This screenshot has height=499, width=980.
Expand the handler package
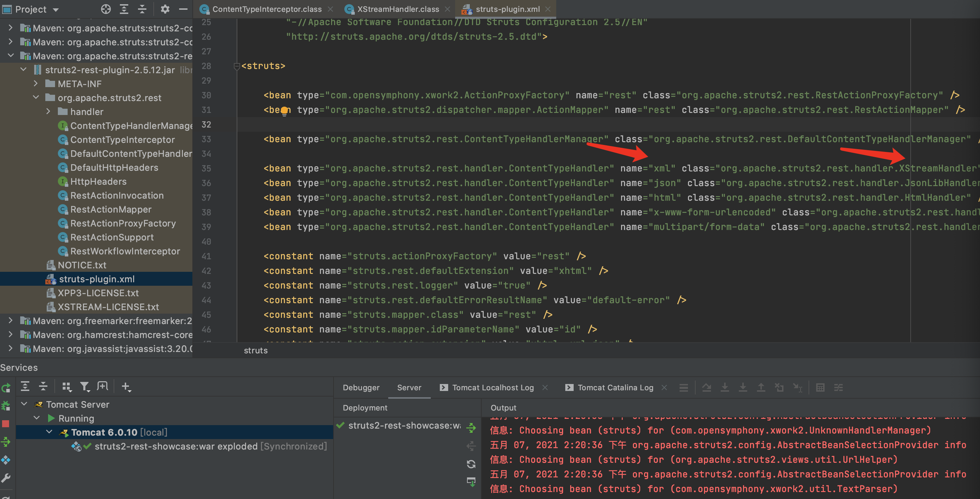[x=48, y=112]
